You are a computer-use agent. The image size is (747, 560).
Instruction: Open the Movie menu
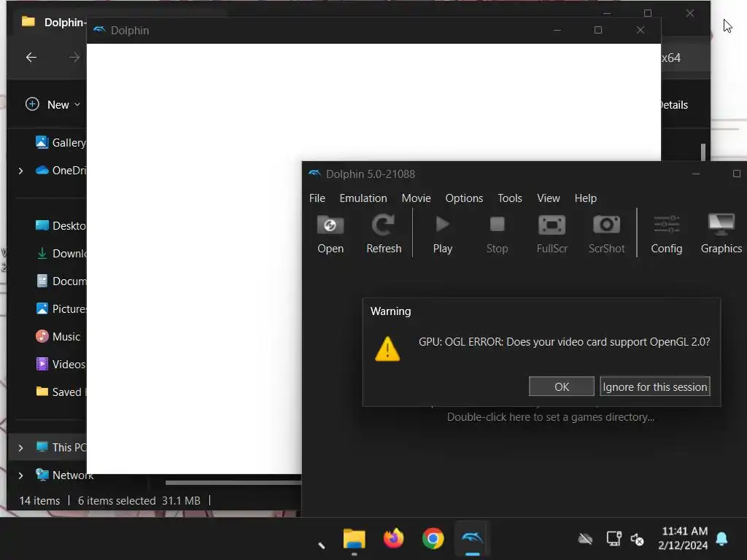point(416,198)
